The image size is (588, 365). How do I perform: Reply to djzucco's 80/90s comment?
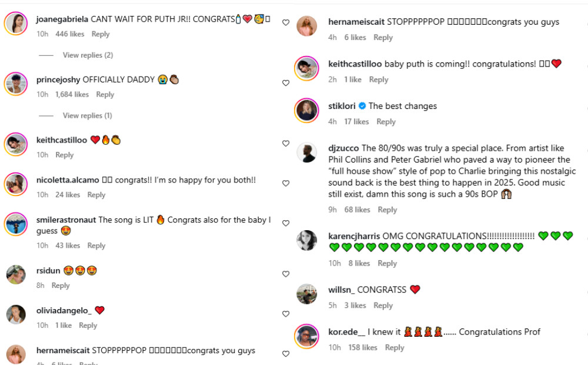387,210
